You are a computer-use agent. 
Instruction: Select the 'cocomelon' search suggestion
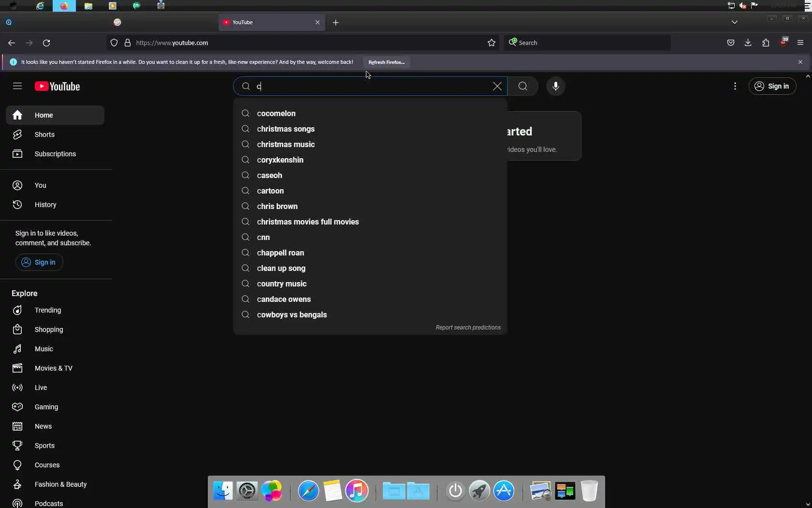click(370, 113)
